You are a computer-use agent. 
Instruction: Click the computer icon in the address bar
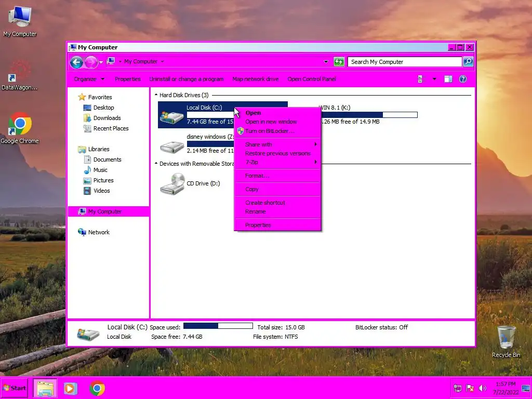point(111,61)
